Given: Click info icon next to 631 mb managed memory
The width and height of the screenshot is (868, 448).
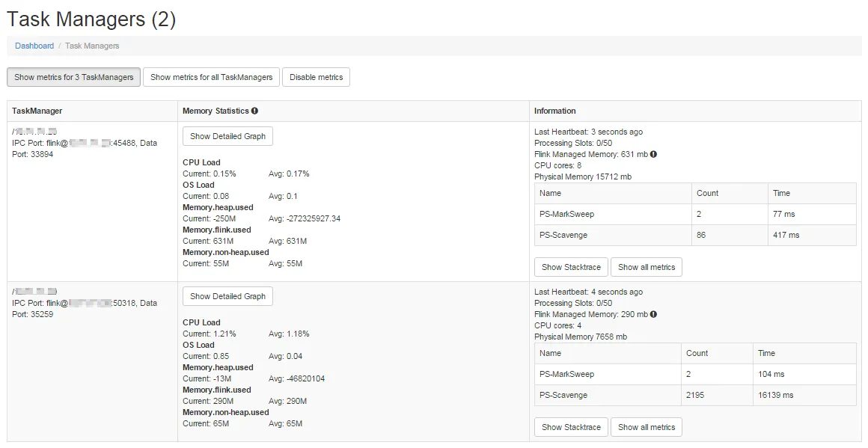Looking at the screenshot, I should (x=653, y=154).
